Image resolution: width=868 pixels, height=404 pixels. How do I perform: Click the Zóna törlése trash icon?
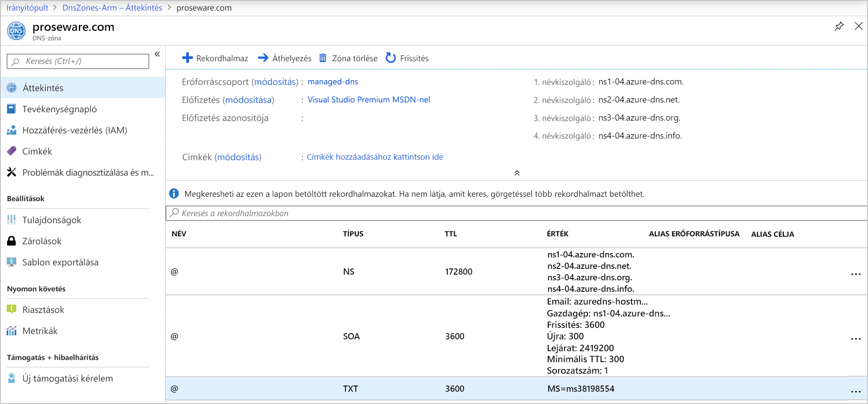323,58
